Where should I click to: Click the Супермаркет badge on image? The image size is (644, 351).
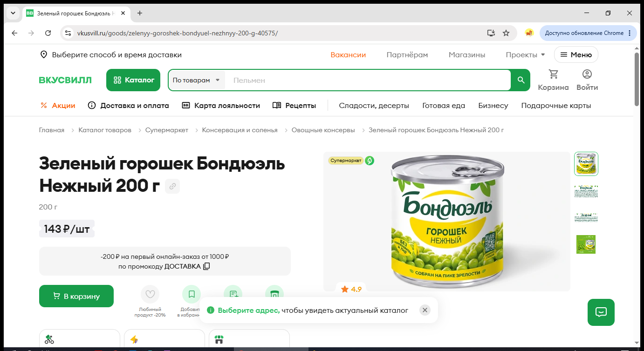pos(346,161)
